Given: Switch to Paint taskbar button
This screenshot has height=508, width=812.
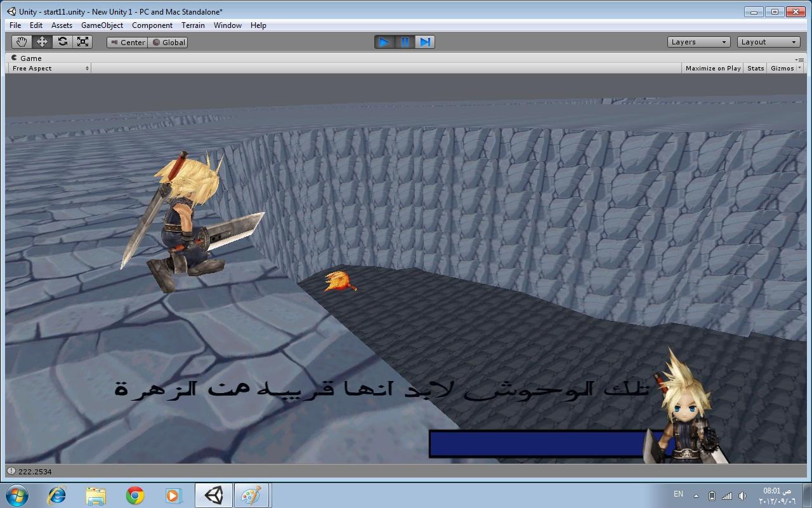Looking at the screenshot, I should (x=252, y=495).
